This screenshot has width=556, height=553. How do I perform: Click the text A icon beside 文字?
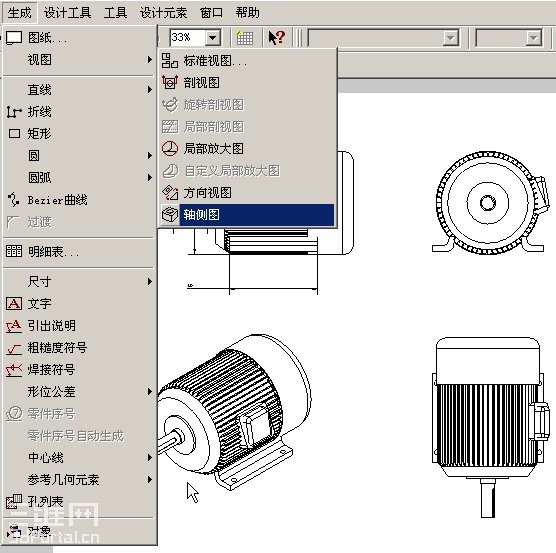point(14,304)
